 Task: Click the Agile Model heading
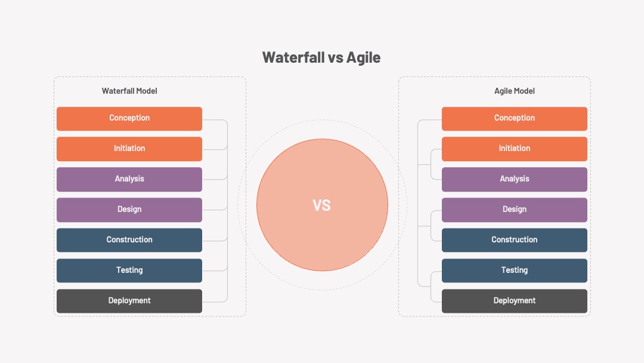514,91
